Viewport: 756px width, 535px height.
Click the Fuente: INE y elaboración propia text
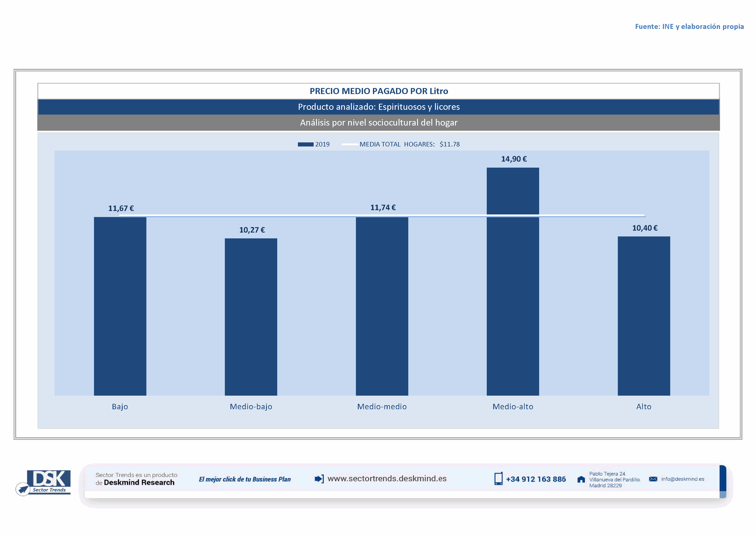[689, 26]
